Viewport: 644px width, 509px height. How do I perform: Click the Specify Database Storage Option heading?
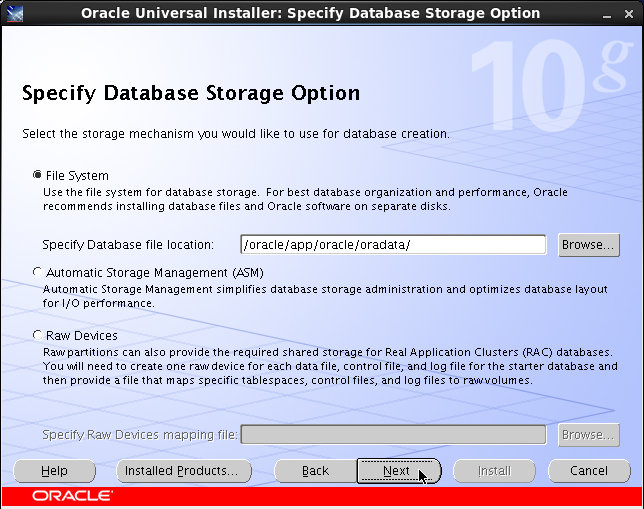click(x=191, y=93)
